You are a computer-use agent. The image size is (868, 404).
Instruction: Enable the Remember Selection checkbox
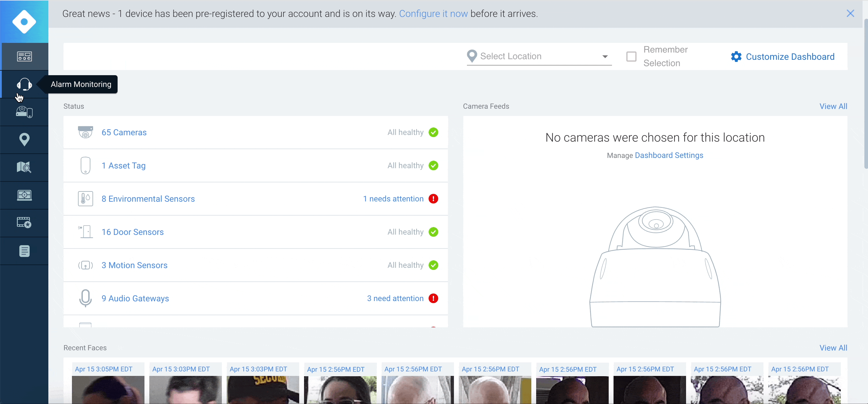coord(631,56)
